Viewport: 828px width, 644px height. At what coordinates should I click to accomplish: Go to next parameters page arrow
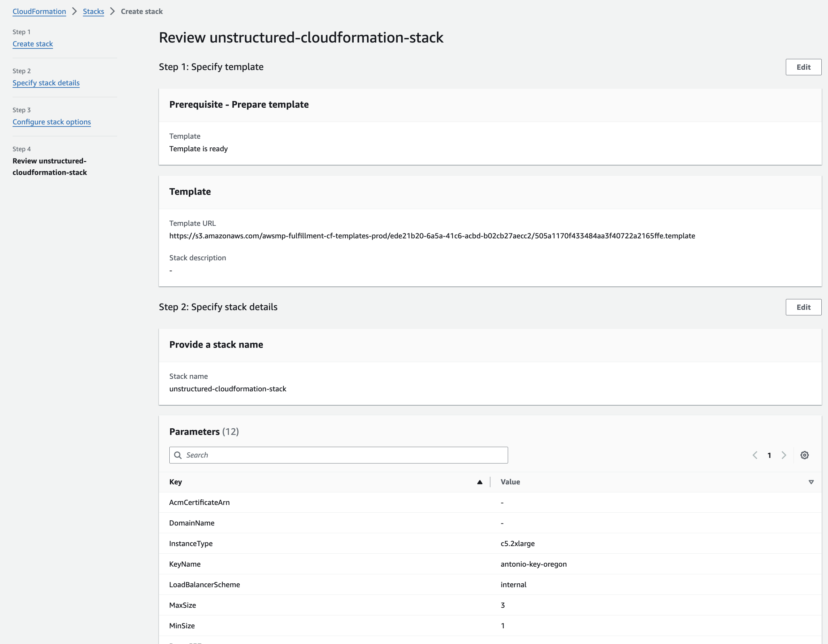[x=784, y=455]
